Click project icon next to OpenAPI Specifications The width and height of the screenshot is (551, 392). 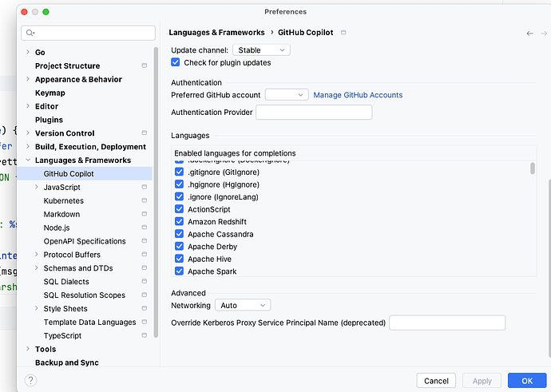(x=144, y=240)
